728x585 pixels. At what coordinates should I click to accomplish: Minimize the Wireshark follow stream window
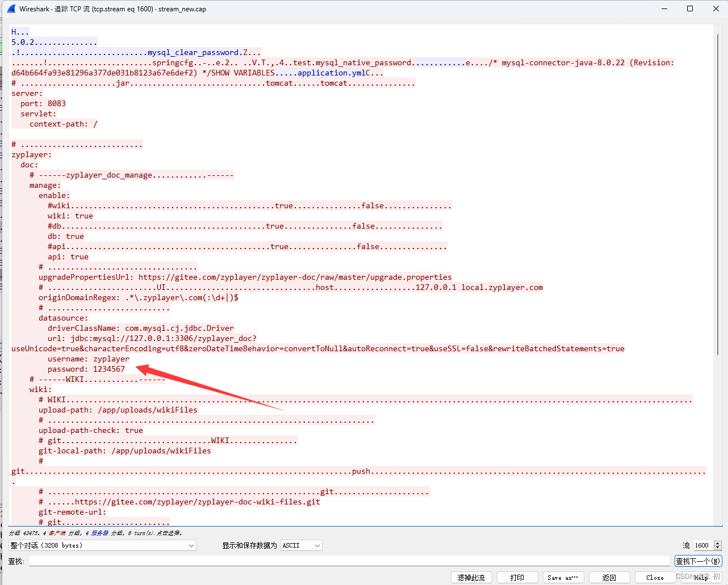coord(664,9)
